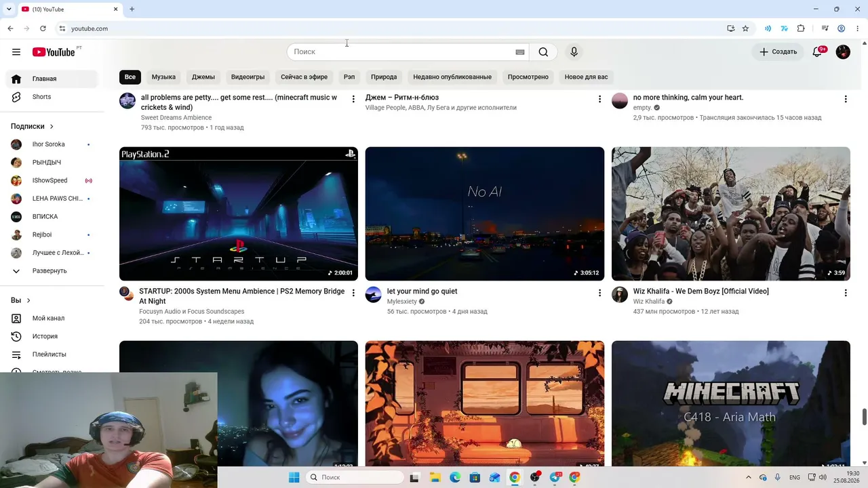The height and width of the screenshot is (488, 868).
Task: Start voice search with the microphone
Action: (574, 52)
